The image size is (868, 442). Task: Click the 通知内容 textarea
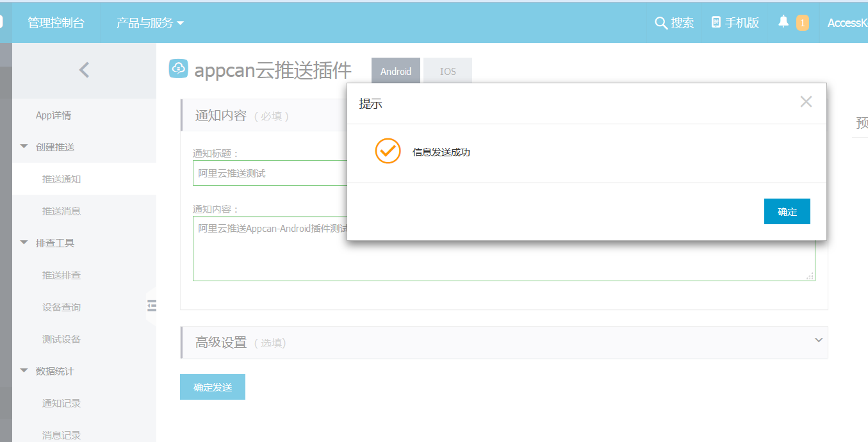tap(504, 249)
